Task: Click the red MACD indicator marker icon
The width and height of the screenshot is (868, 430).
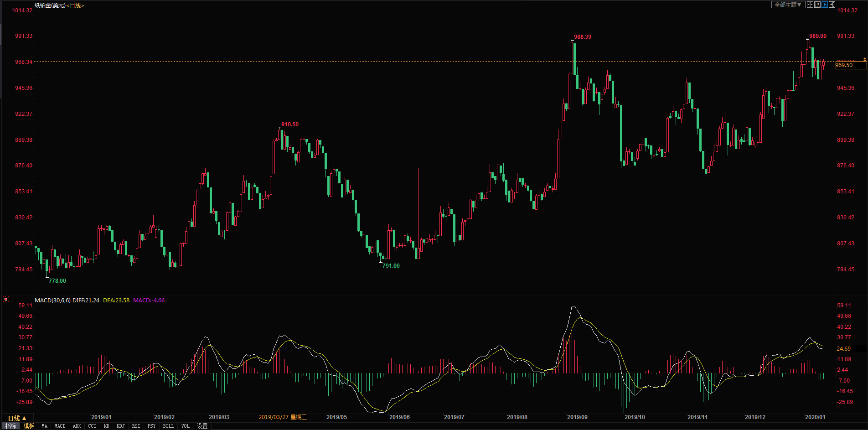Action: tap(6, 300)
